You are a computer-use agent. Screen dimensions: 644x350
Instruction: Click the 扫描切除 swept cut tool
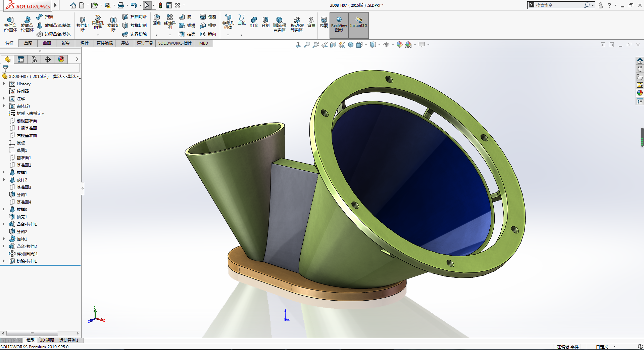(135, 16)
